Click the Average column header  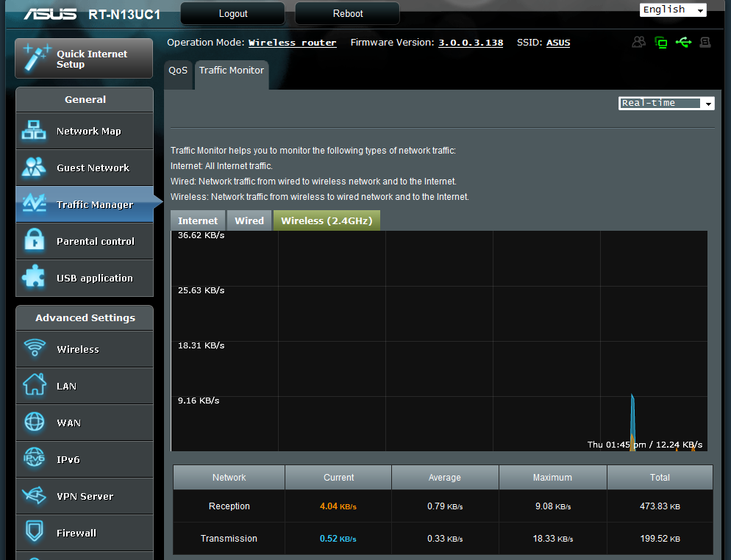pyautogui.click(x=445, y=478)
